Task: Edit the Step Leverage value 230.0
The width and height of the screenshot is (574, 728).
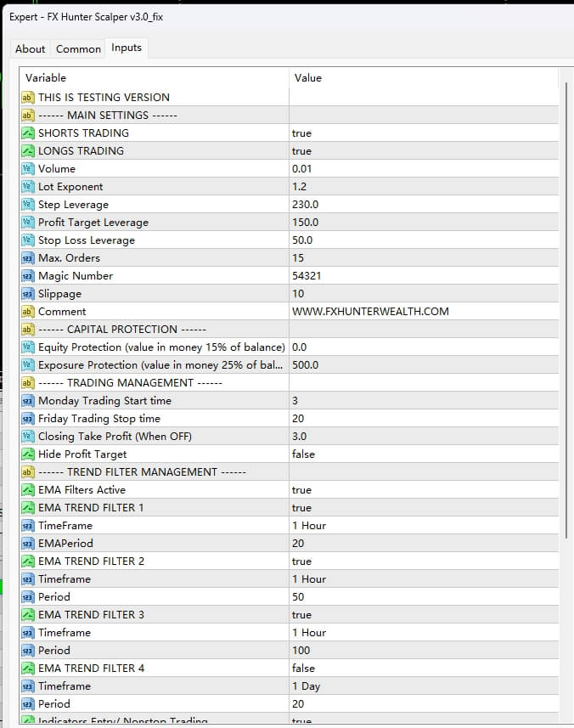Action: click(423, 204)
